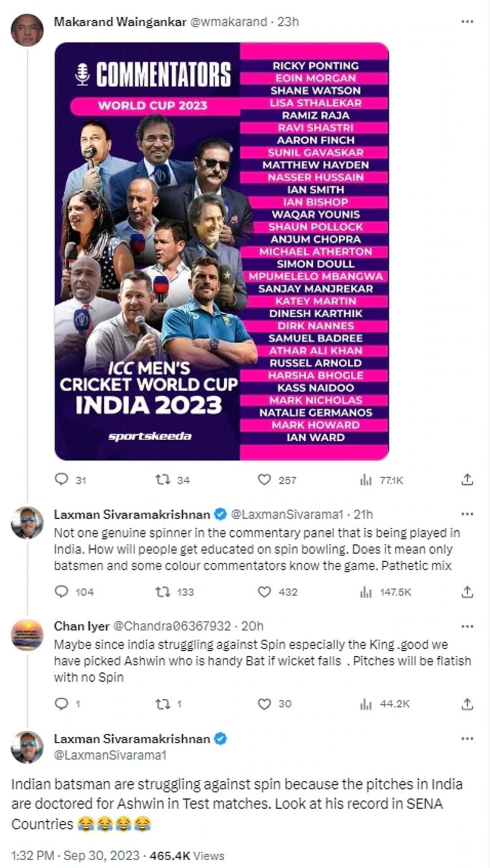Image resolution: width=490 pixels, height=868 pixels.
Task: Open the 1:32 PM Sep 30, 2023 timestamp
Action: (75, 855)
